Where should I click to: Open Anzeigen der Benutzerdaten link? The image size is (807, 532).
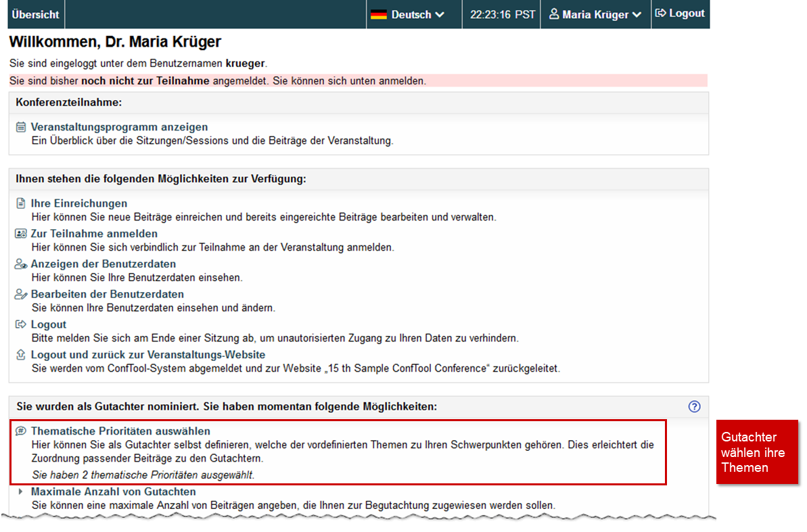point(103,264)
